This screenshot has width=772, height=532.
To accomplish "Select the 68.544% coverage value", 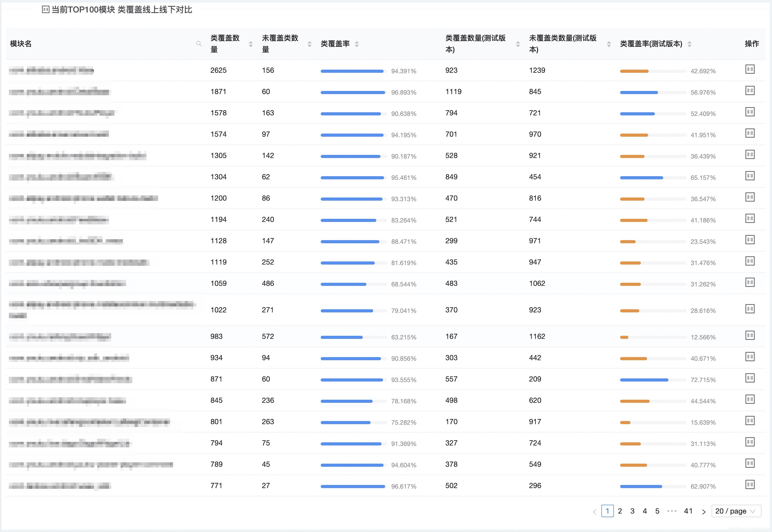I will (404, 284).
